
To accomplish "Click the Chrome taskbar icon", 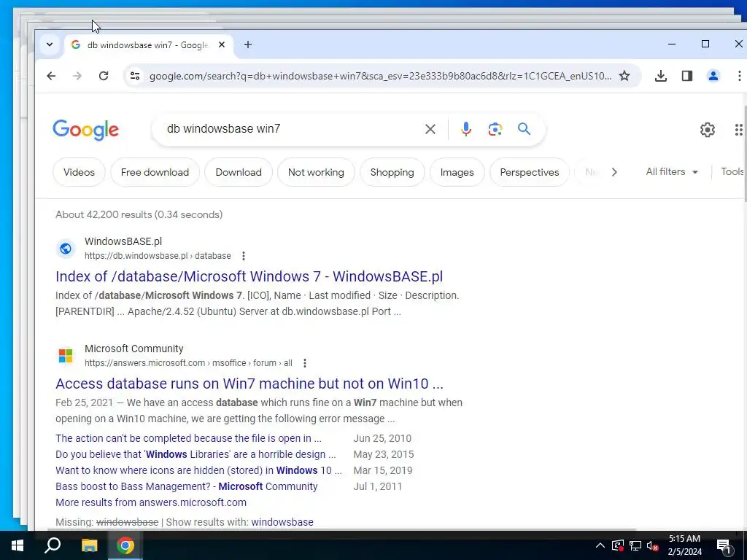I will coord(125,545).
